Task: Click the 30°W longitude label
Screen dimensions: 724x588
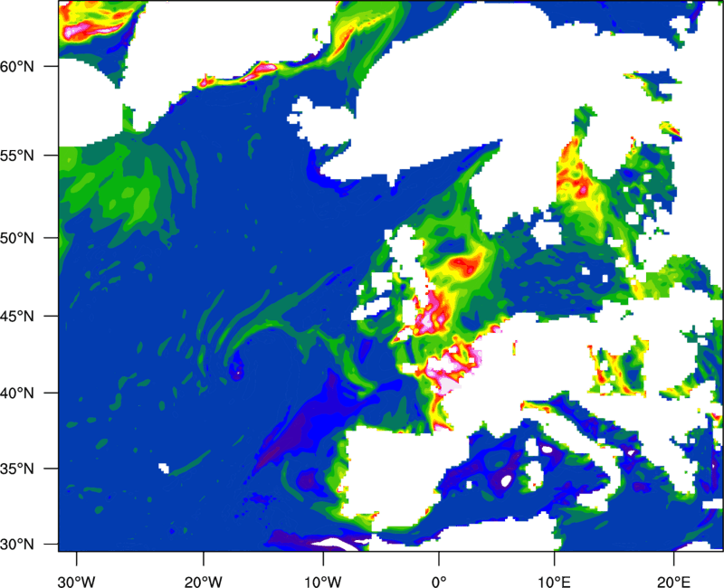Action: point(77,582)
